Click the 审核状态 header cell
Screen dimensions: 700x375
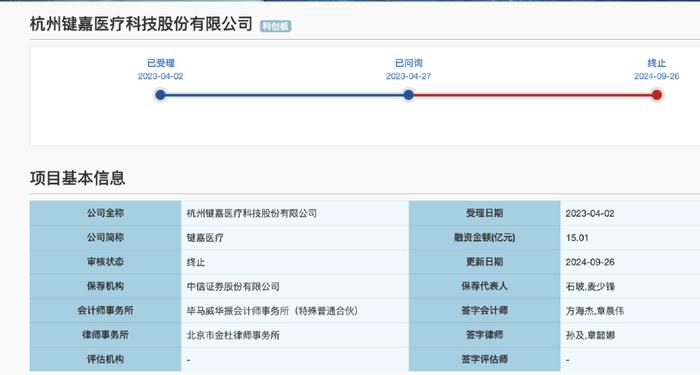click(105, 262)
